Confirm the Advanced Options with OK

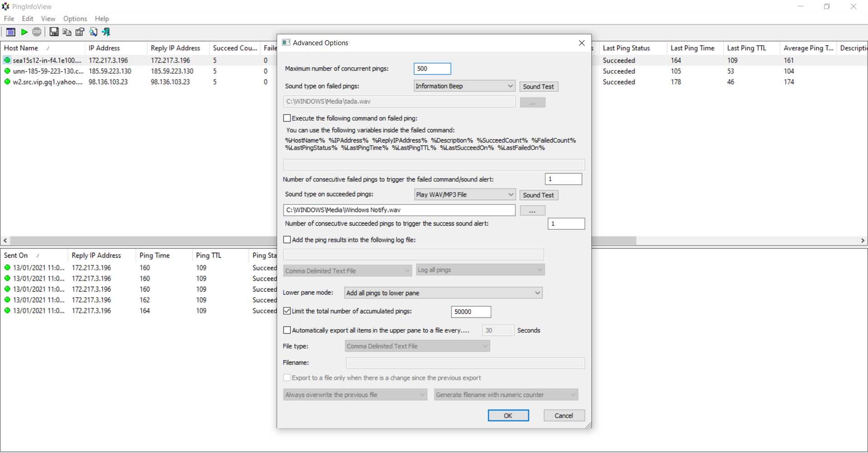[508, 415]
